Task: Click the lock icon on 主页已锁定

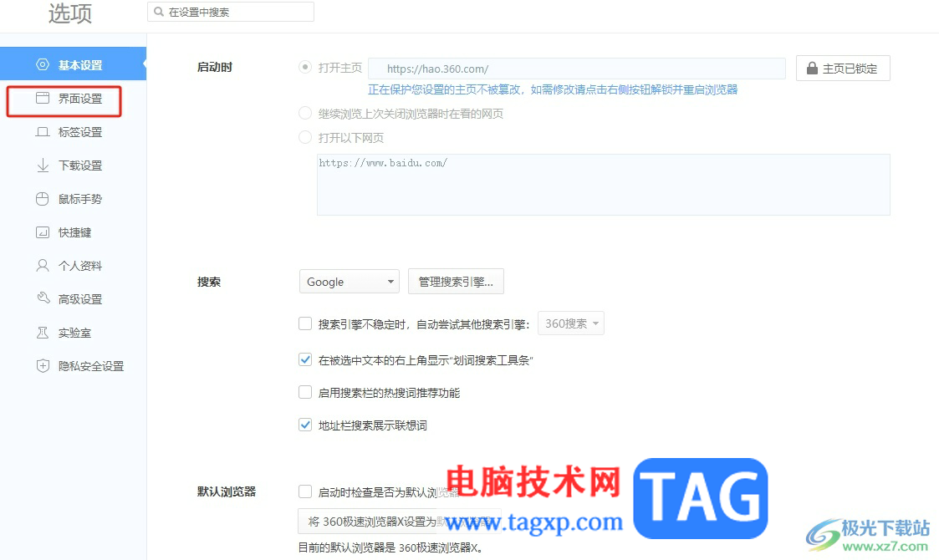Action: (812, 69)
